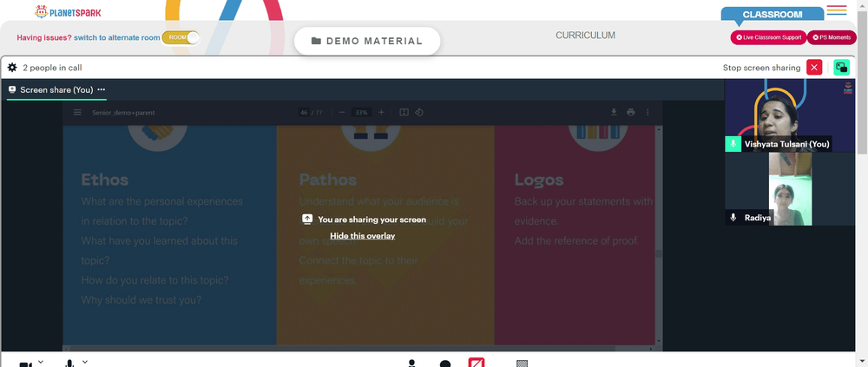The width and height of the screenshot is (868, 367).
Task: Select the Screen share (You) tab
Action: pos(56,89)
